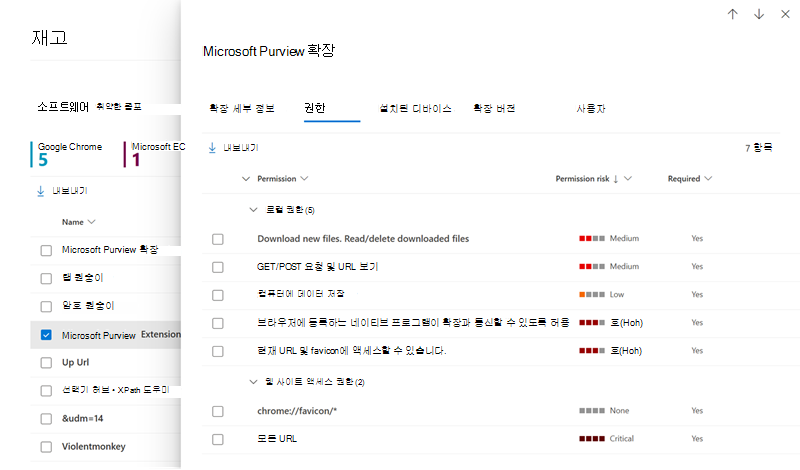Open the Permission risk column dropdown
The image size is (800, 470).
pos(628,179)
